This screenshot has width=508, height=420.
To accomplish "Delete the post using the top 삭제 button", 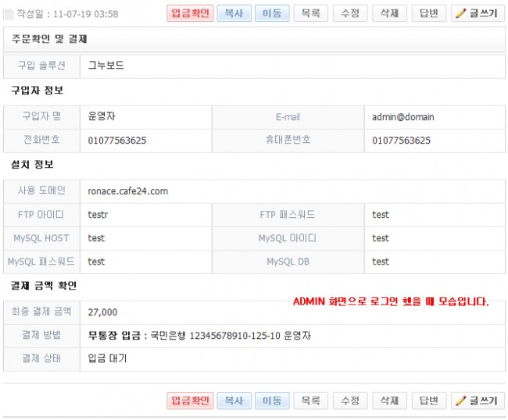I will 389,13.
